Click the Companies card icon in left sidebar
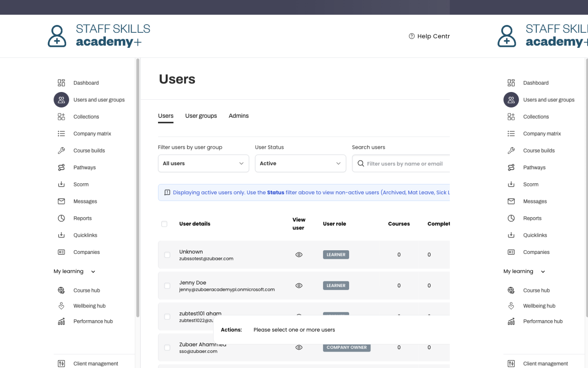This screenshot has width=588, height=368. click(61, 252)
